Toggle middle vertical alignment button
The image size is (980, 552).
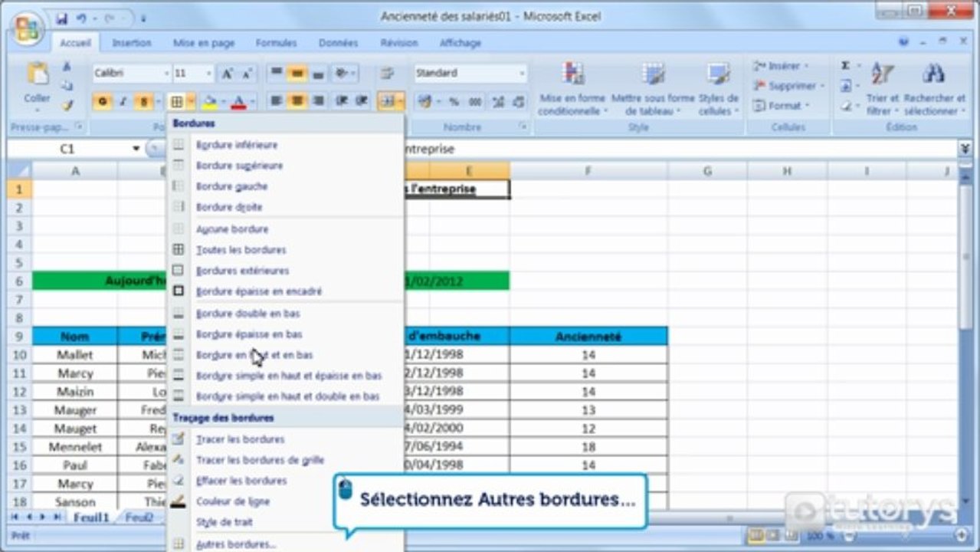point(297,74)
